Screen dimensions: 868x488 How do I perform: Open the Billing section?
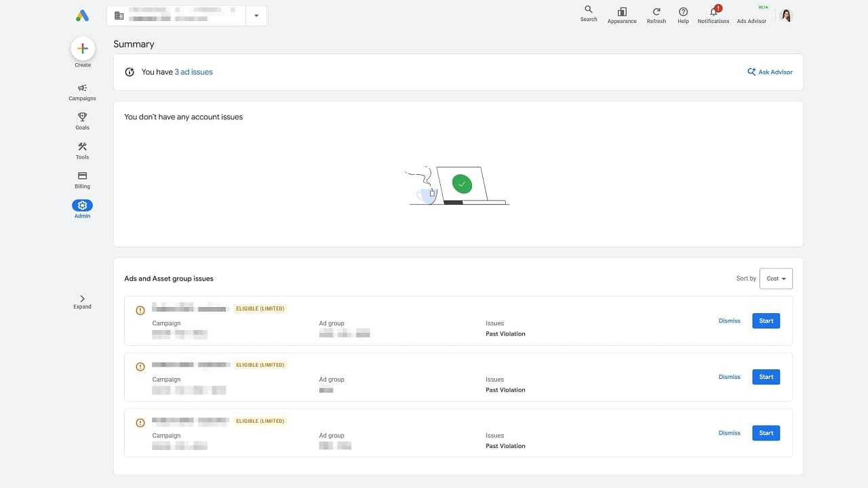[x=82, y=180]
